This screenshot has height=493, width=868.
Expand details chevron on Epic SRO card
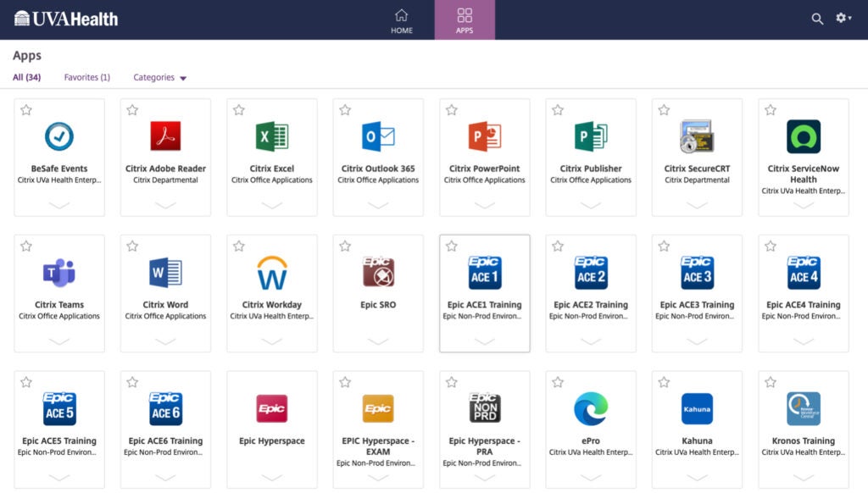click(378, 341)
